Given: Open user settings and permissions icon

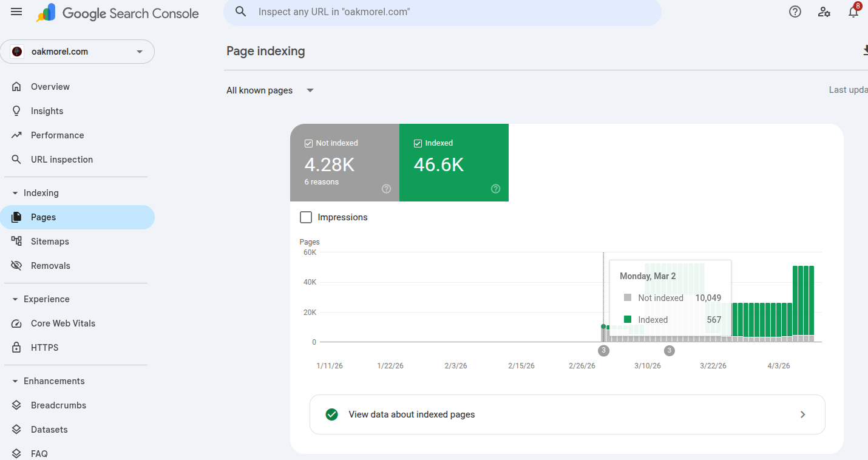Looking at the screenshot, I should click(824, 12).
